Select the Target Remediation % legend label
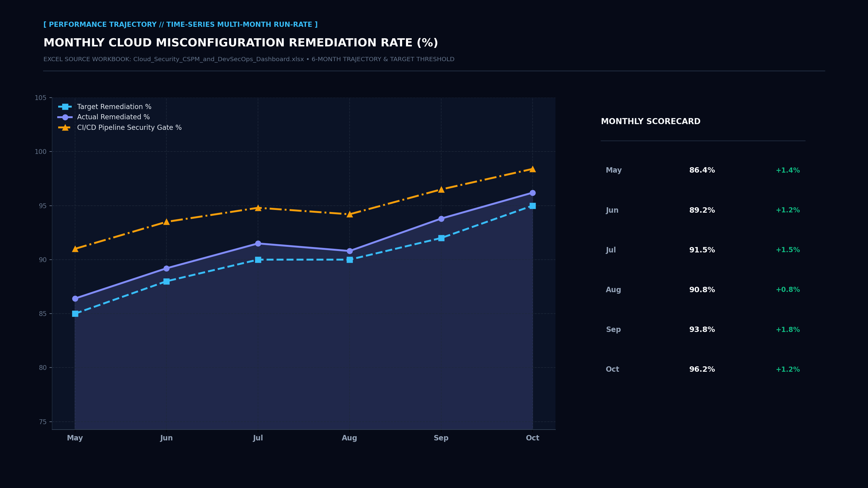Viewport: 868px width, 488px height. pos(114,107)
